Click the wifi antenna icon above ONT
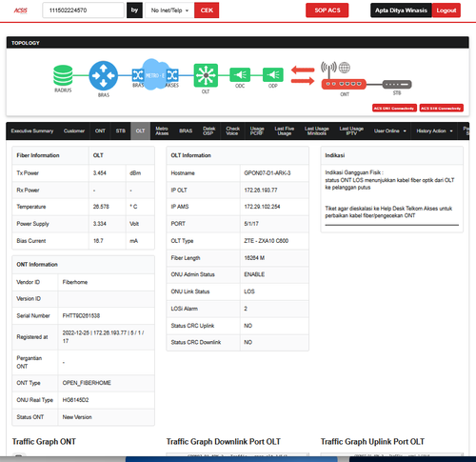476x462 pixels. pos(328,70)
